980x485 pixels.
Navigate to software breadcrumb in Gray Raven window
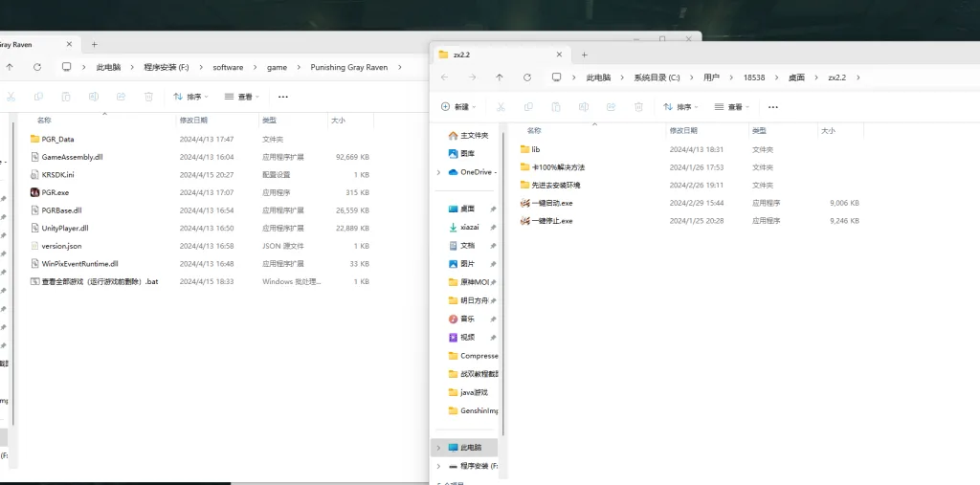click(x=228, y=67)
